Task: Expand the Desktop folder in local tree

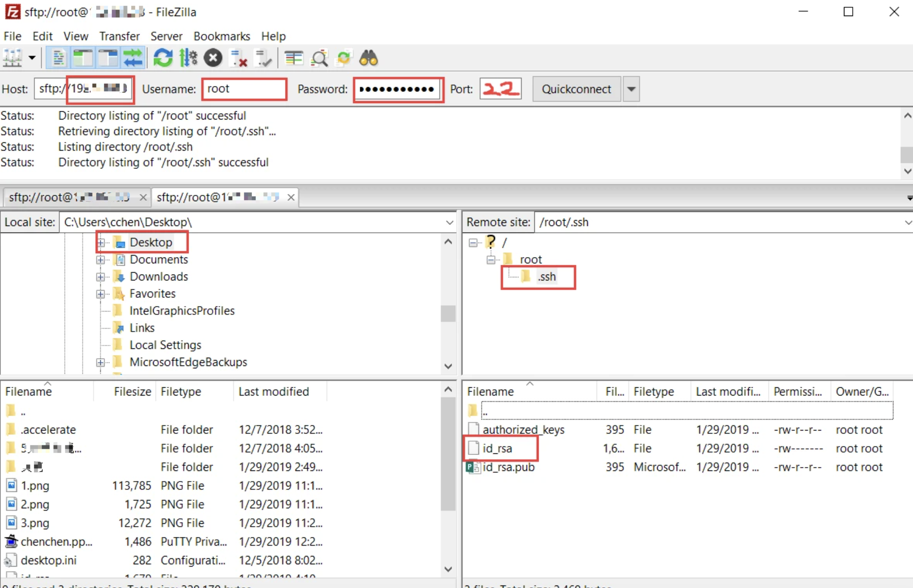Action: click(x=101, y=242)
